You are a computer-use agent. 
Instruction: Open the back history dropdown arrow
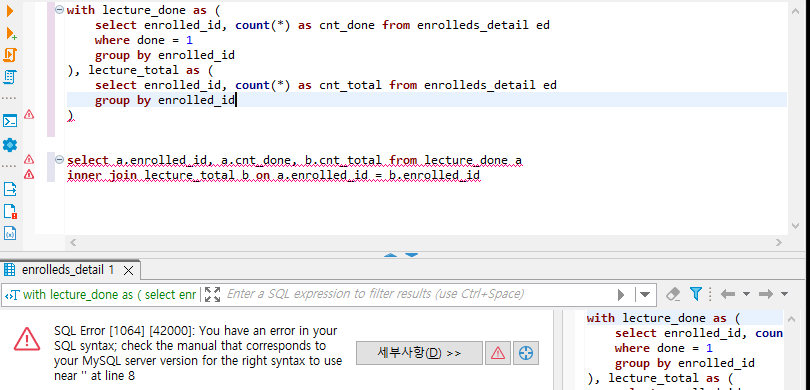[746, 294]
